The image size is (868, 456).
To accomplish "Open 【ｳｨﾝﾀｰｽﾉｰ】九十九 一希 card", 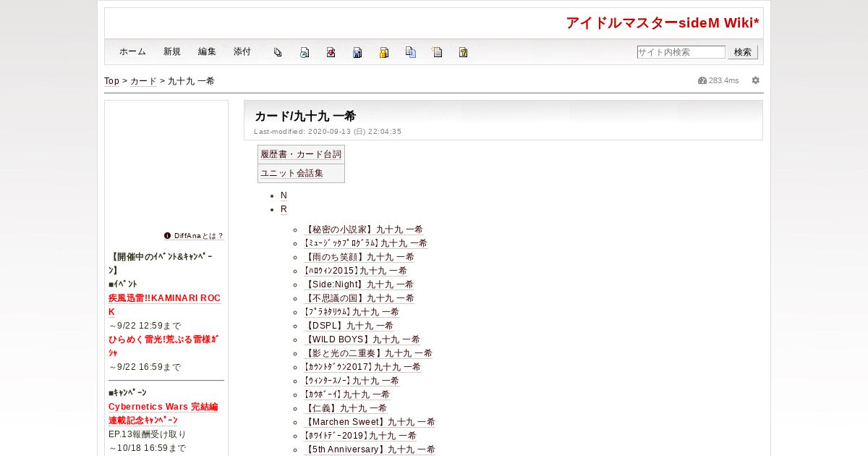I will click(x=351, y=381).
